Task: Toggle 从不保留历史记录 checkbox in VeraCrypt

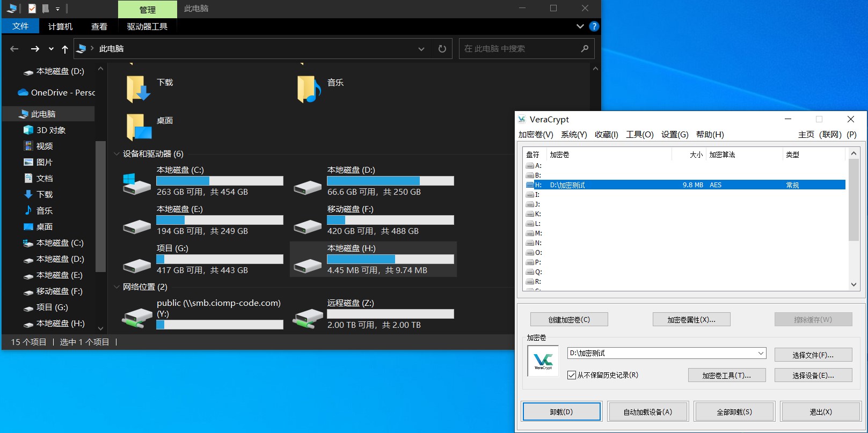Action: 572,375
